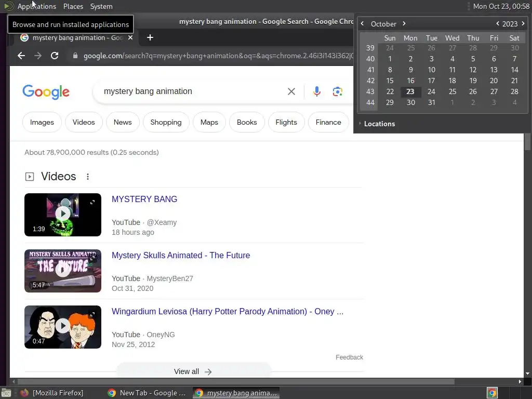Search by image with Google Lens icon
This screenshot has width=532, height=399.
337,91
